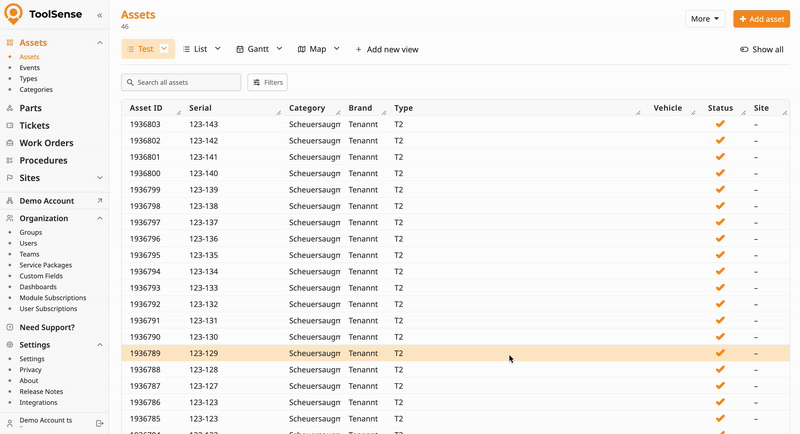The height and width of the screenshot is (434, 800).
Task: Click the Parts sidebar icon
Action: (x=10, y=108)
